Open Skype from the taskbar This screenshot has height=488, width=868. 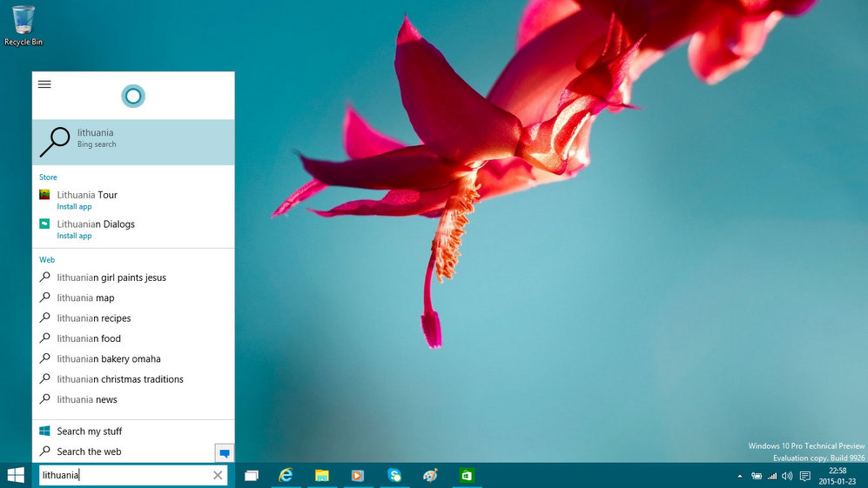(394, 476)
